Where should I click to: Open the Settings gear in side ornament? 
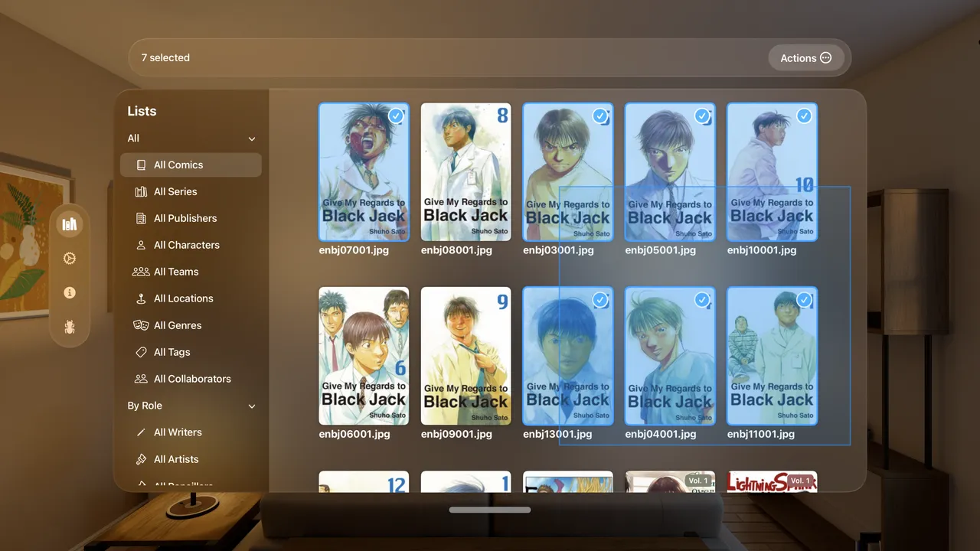click(70, 259)
